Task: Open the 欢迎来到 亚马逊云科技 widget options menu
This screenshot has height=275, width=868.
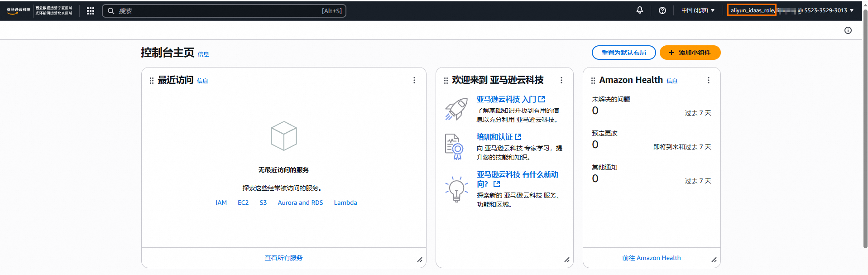Action: click(561, 80)
